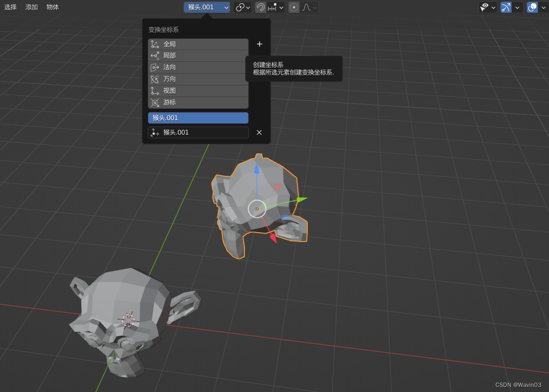
Task: Expand the gizmo options arrow
Action: pyautogui.click(x=518, y=7)
